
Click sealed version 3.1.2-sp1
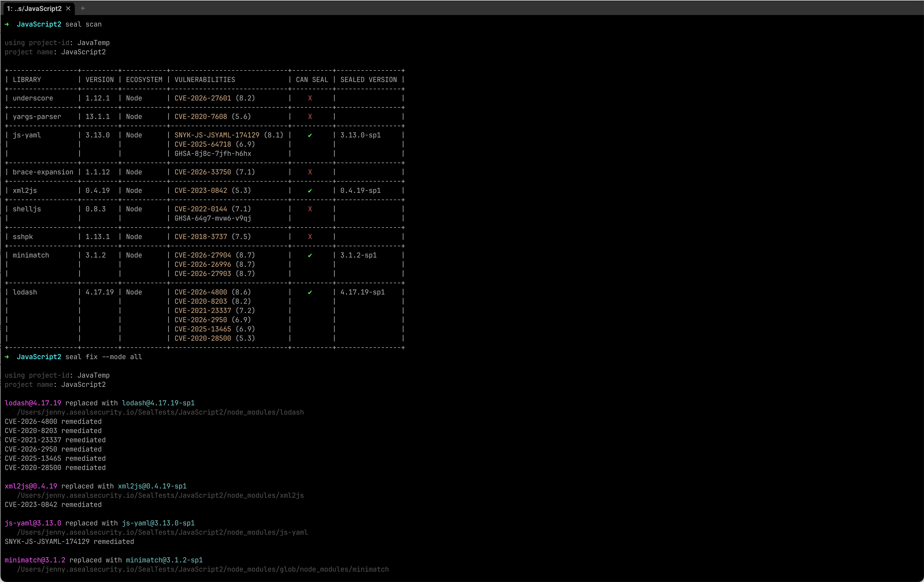point(358,255)
